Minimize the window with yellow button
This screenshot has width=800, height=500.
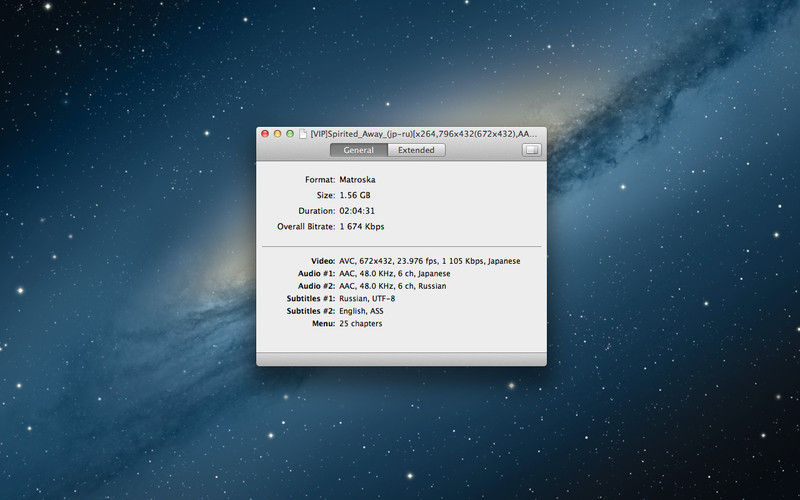coord(278,133)
